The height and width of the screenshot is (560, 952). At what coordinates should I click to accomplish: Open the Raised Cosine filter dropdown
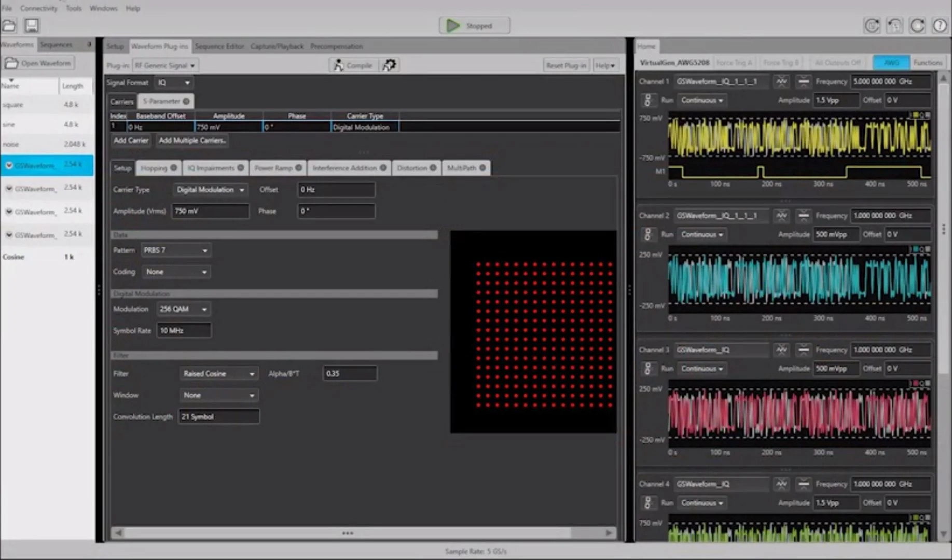[x=218, y=374]
